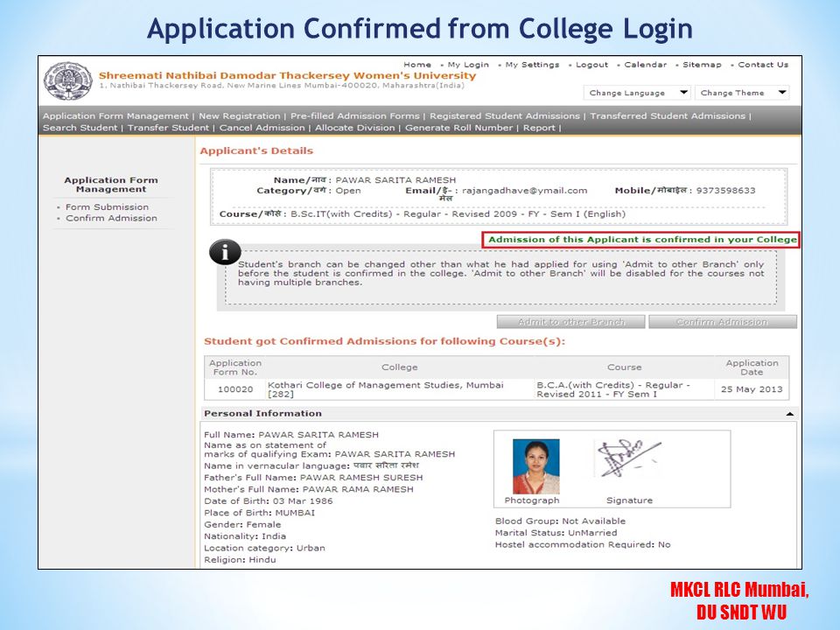The image size is (840, 630).
Task: Open Form Submission in the sidebar
Action: click(x=107, y=206)
